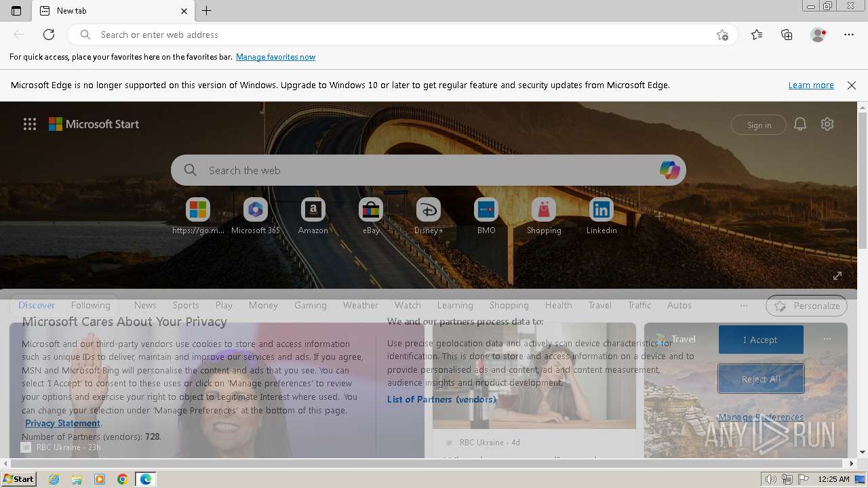
Task: Reject all cookies
Action: tap(761, 379)
